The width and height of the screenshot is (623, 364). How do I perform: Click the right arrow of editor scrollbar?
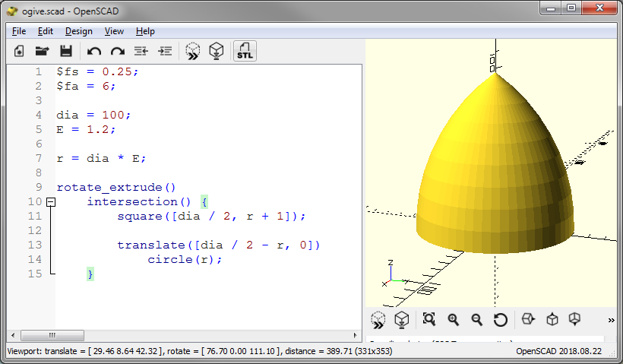(x=356, y=335)
